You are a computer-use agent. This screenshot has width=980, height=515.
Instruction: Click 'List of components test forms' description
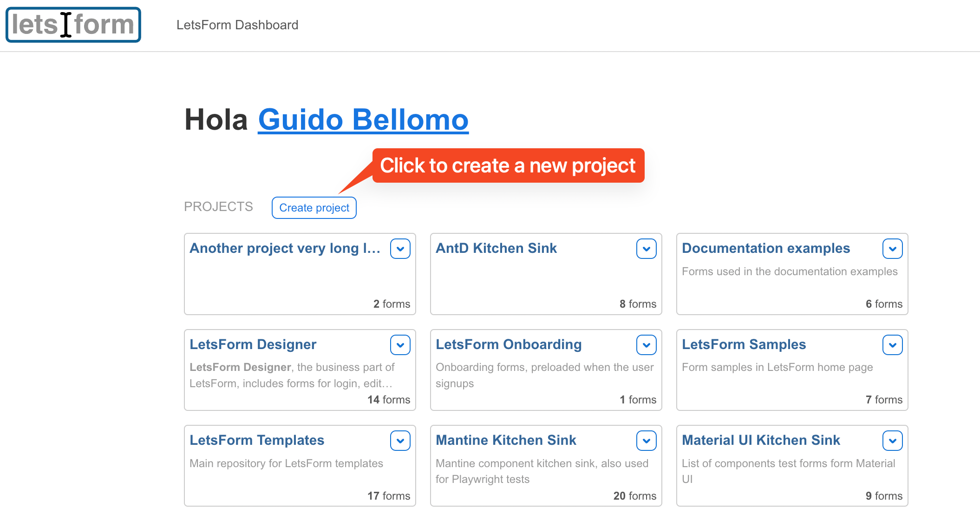(x=789, y=471)
